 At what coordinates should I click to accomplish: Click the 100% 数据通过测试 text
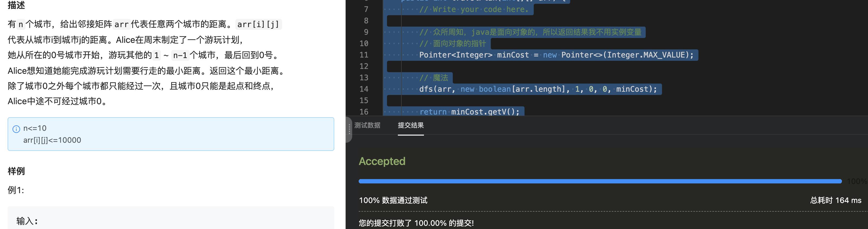coord(393,201)
